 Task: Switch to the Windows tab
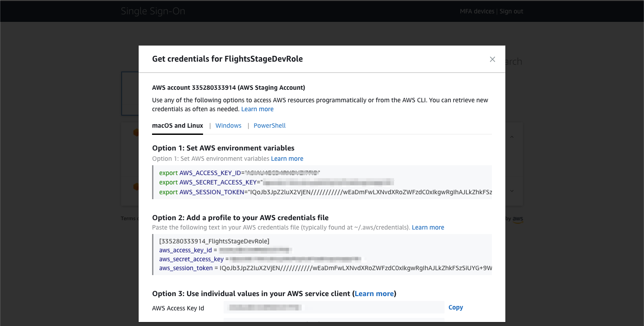point(229,125)
